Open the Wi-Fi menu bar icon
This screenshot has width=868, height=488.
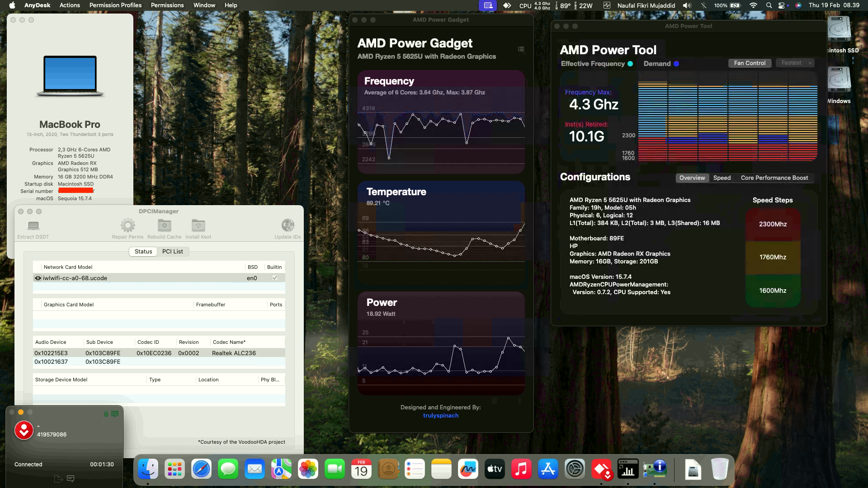pos(753,5)
